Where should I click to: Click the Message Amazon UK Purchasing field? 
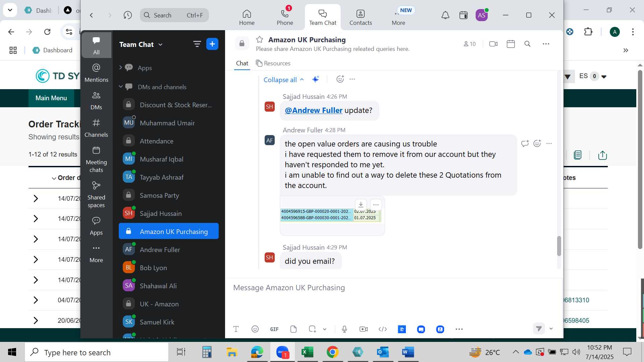[x=393, y=288]
